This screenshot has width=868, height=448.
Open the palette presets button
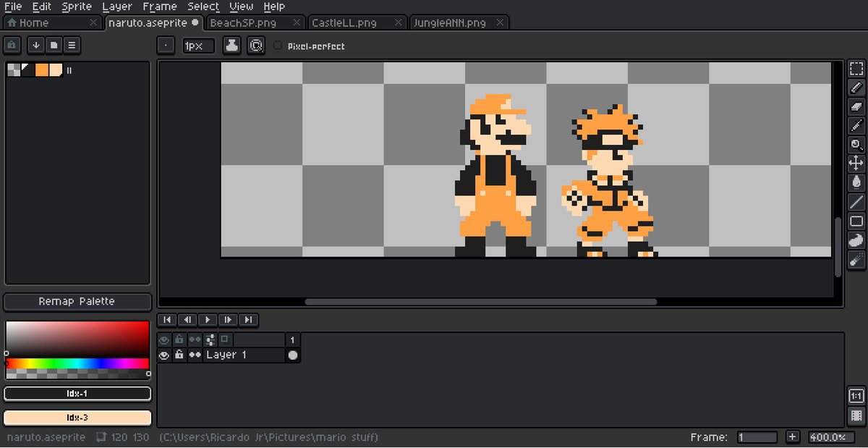(x=54, y=46)
